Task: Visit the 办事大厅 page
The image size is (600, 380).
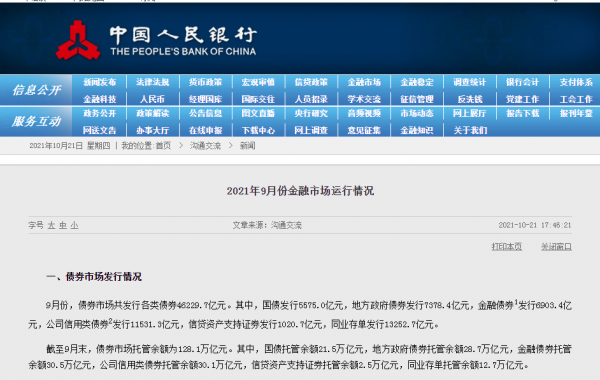Action: point(152,130)
